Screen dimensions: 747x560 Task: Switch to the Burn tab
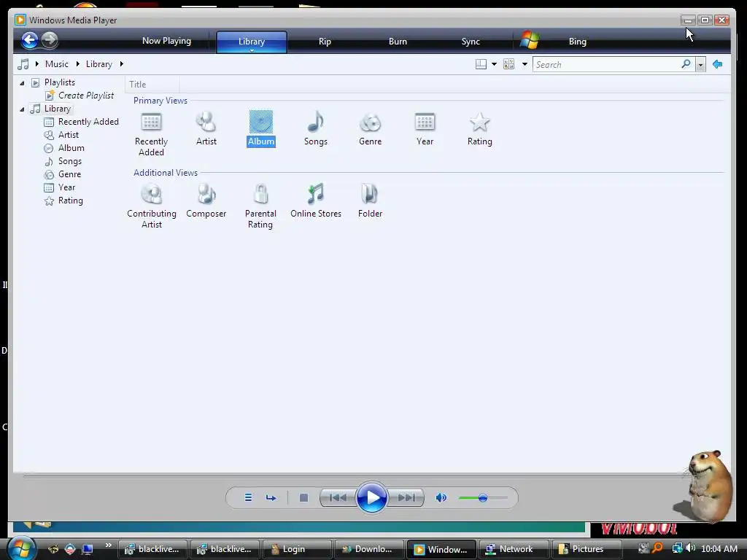398,42
